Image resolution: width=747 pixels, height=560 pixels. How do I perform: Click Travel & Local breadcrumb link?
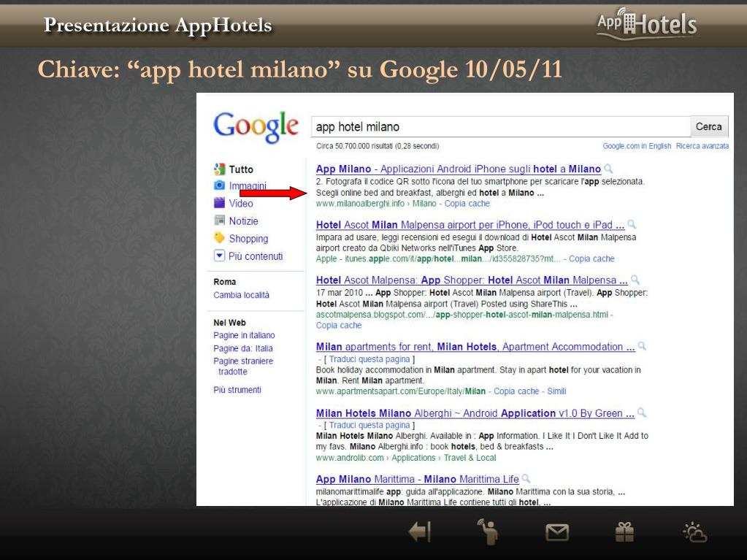click(x=470, y=458)
